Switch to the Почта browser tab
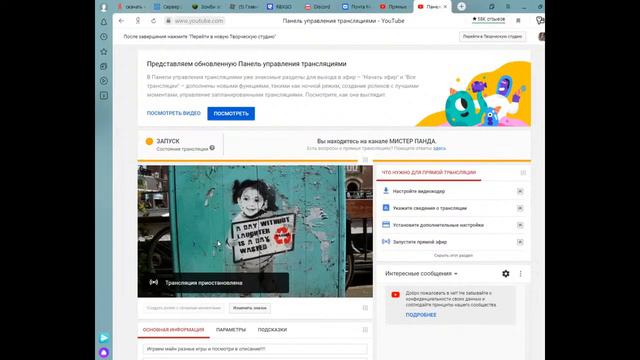 [356, 7]
